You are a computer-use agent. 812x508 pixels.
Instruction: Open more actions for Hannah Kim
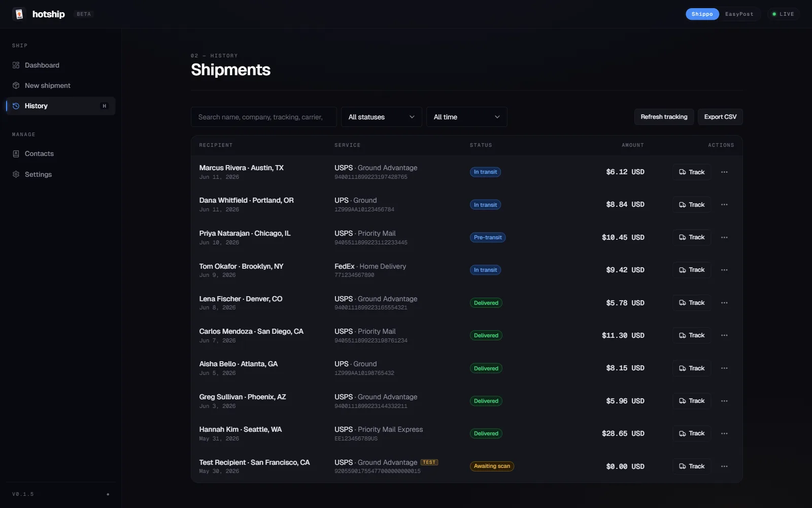[724, 433]
